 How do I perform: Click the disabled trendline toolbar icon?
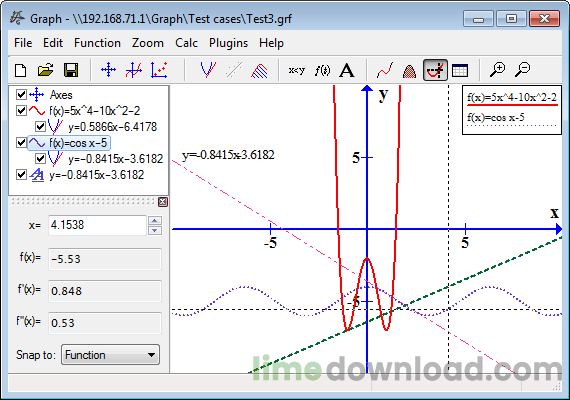(234, 70)
